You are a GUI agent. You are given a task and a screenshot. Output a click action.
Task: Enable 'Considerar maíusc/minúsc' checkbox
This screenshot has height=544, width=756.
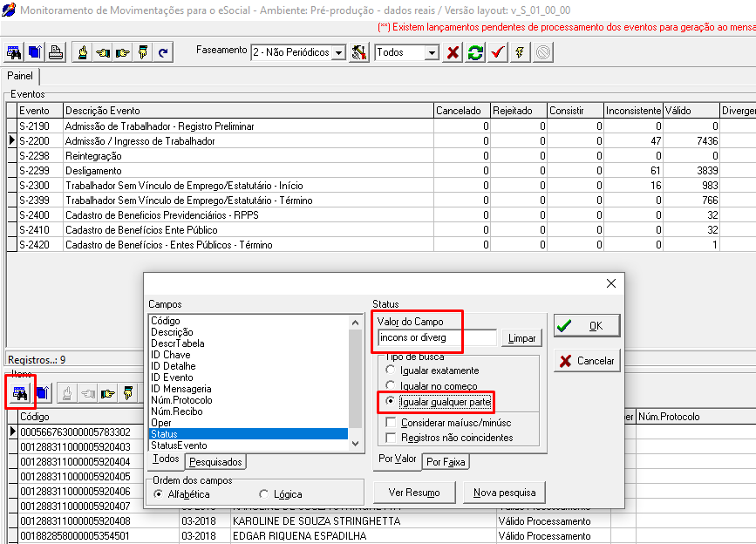(391, 423)
